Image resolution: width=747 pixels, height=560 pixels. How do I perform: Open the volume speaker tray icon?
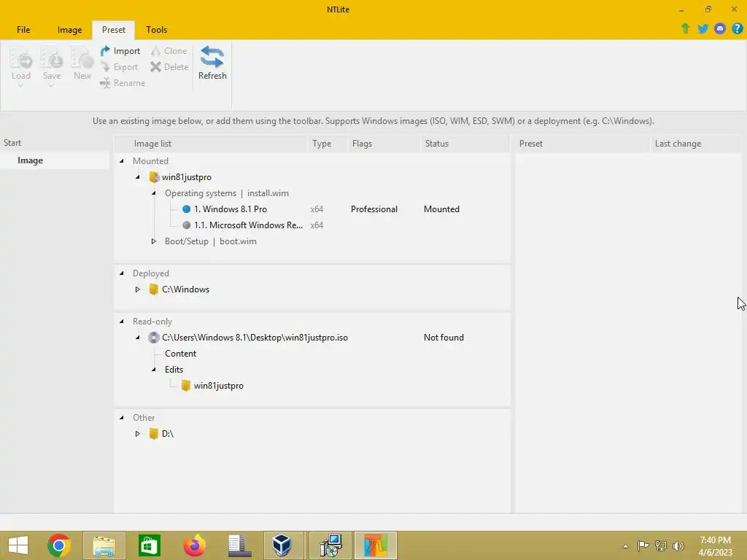coord(678,546)
